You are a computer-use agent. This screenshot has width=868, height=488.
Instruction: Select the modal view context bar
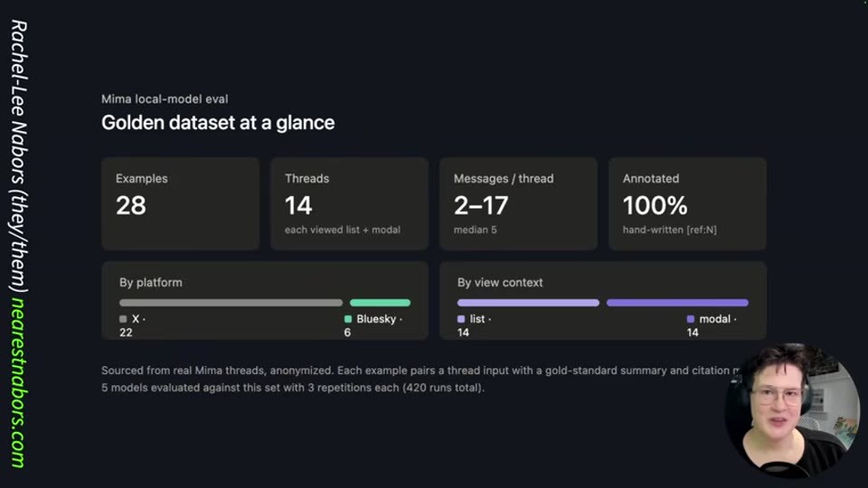click(677, 303)
